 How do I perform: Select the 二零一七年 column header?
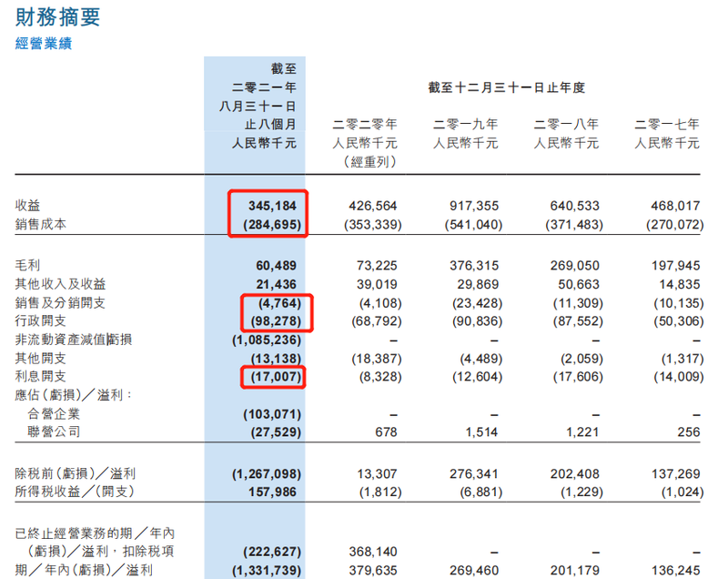666,125
